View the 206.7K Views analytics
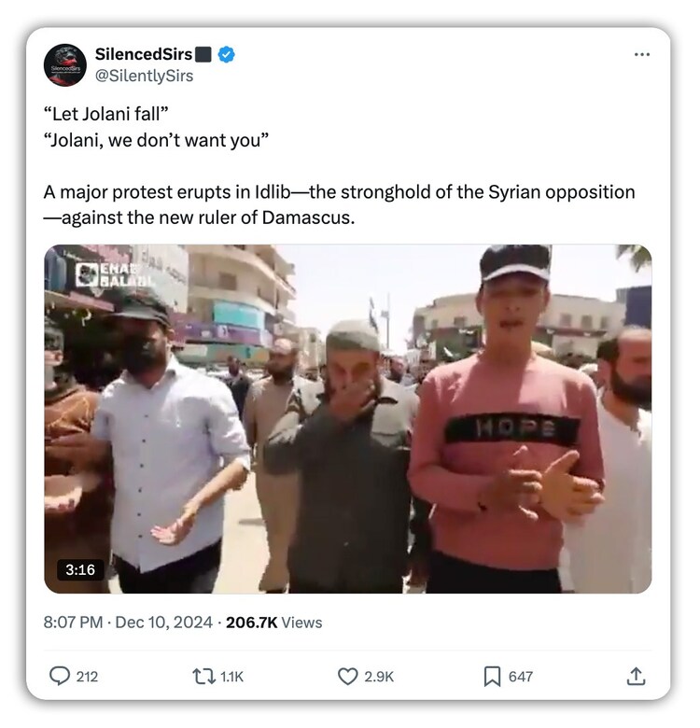The height and width of the screenshot is (728, 700). (273, 623)
